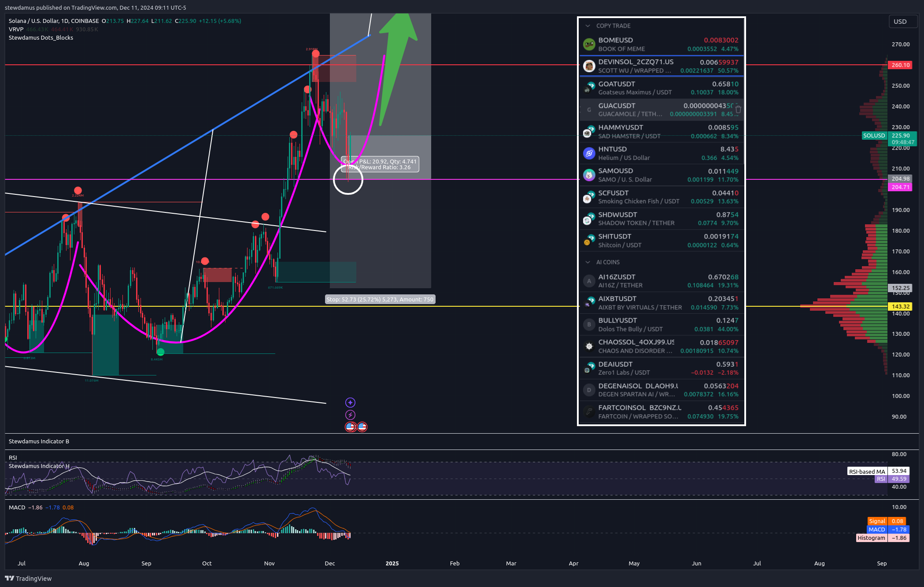Click the HAMMYUSDT hamster logo
The width and height of the screenshot is (924, 587).
point(589,131)
